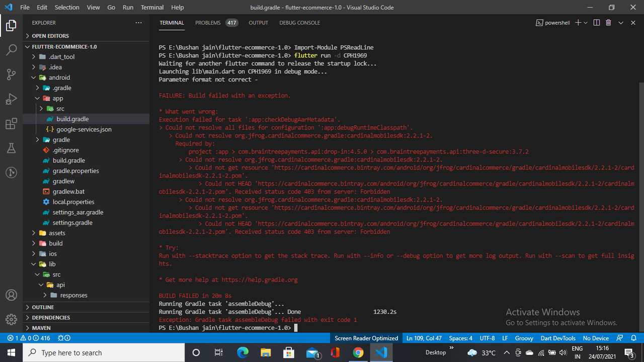Collapse the FLUTTER-ECOMMERCE-1.0 root folder
This screenshot has height=362, width=644.
pos(86,46)
